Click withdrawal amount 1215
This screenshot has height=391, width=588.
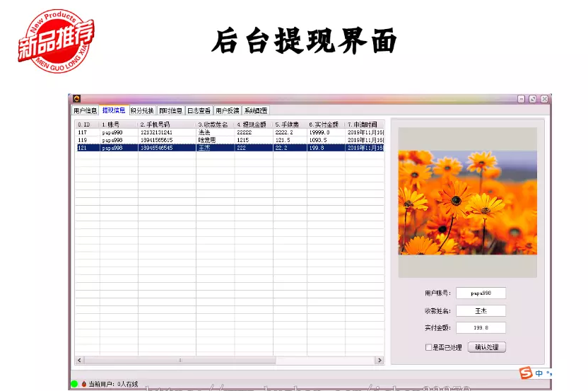pyautogui.click(x=243, y=140)
